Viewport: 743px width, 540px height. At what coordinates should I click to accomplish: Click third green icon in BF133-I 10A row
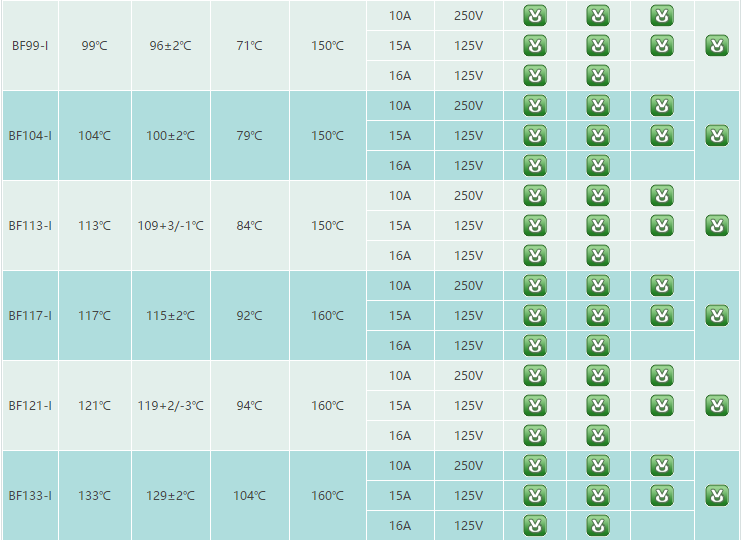click(661, 466)
